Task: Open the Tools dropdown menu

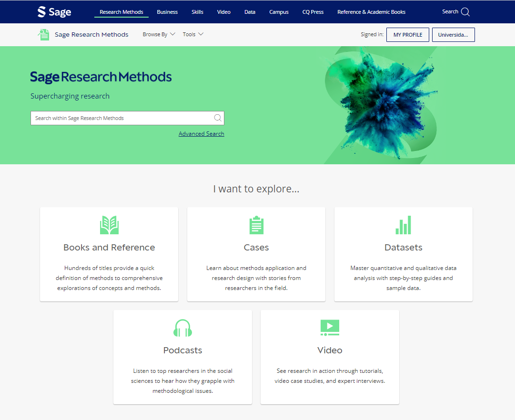Action: (192, 34)
